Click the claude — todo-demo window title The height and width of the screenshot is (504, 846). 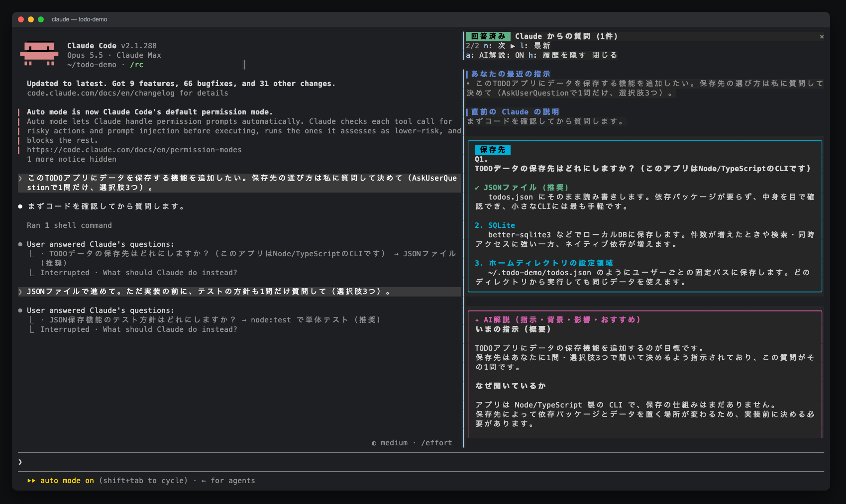[x=79, y=19]
